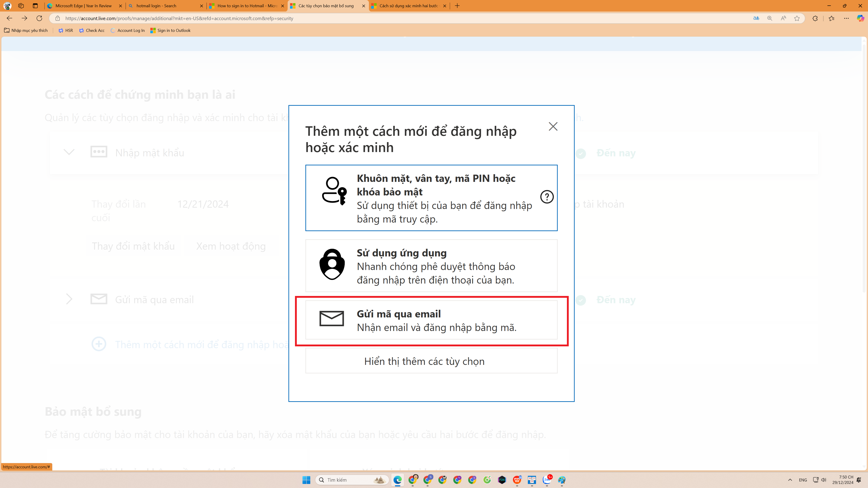Select the 'Sử dụng ứng dụng' option
Image resolution: width=868 pixels, height=488 pixels.
431,266
